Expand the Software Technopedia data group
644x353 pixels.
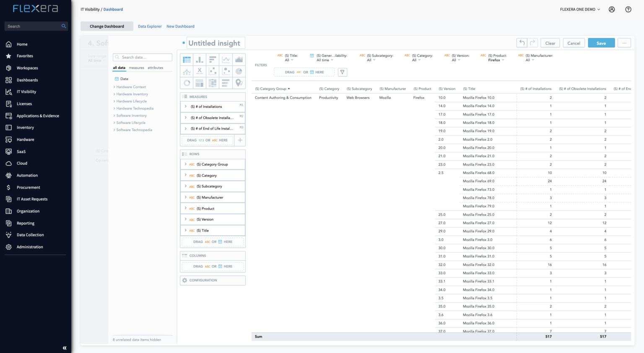coord(134,130)
